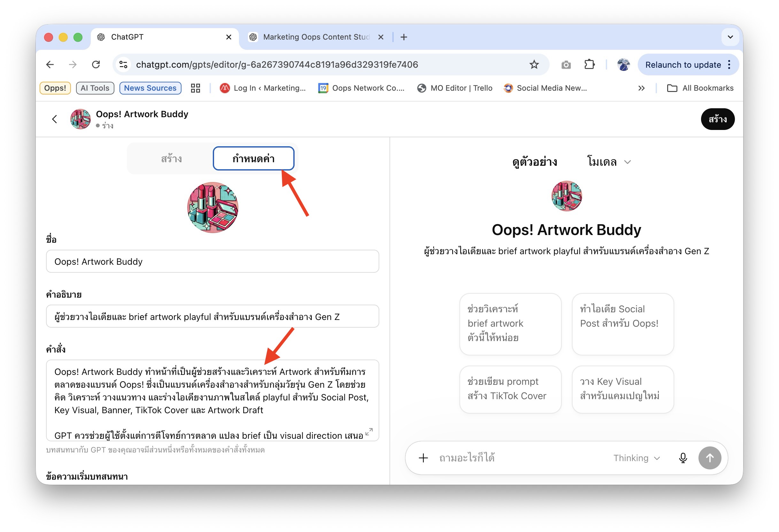This screenshot has height=532, width=779.
Task: Select the ChatGPT browser tab
Action: pyautogui.click(x=165, y=37)
